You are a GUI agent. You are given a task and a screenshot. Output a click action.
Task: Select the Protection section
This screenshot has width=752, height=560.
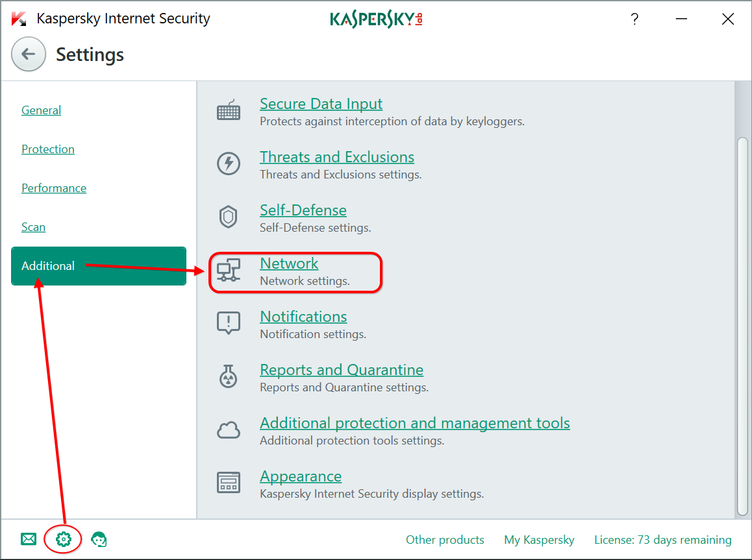point(48,149)
